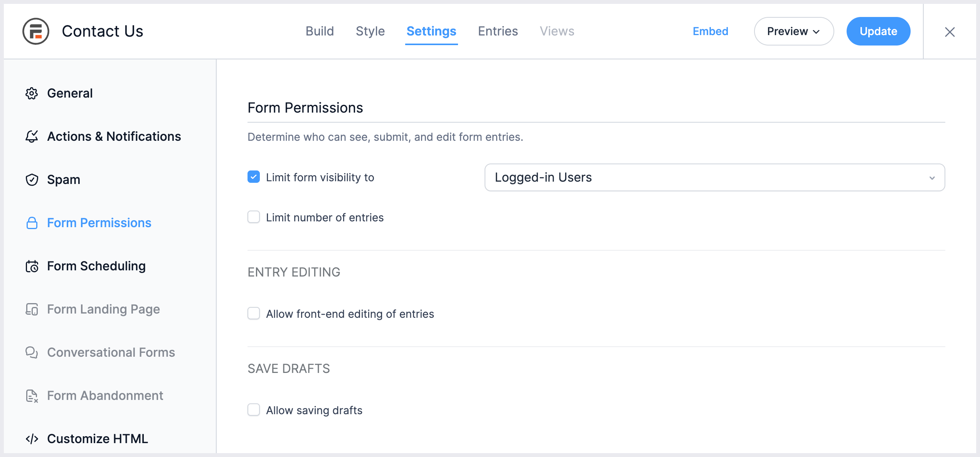The height and width of the screenshot is (457, 980).
Task: Click the Formidable Forms logo icon
Action: coord(35,31)
